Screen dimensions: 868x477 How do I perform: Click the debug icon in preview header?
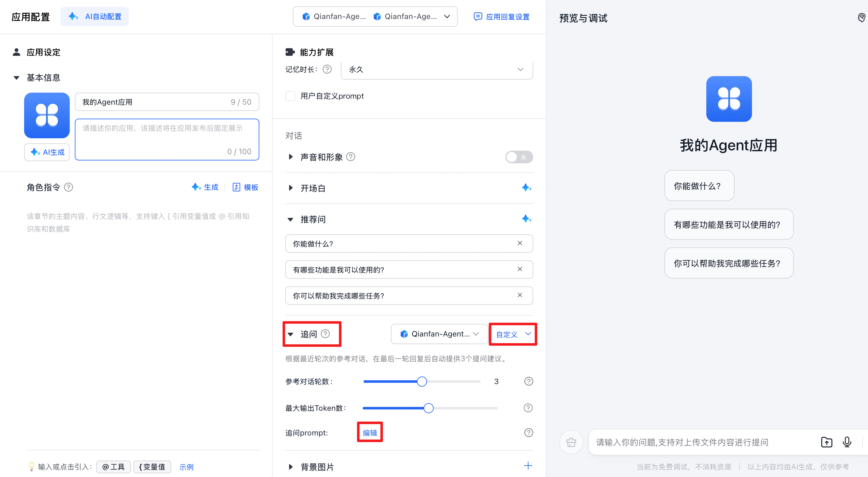(x=861, y=17)
